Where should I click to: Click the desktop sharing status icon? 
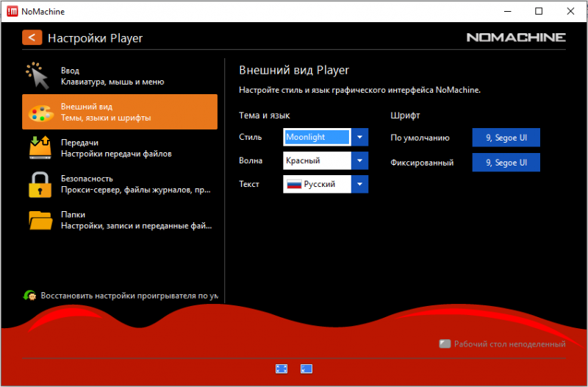click(x=445, y=344)
